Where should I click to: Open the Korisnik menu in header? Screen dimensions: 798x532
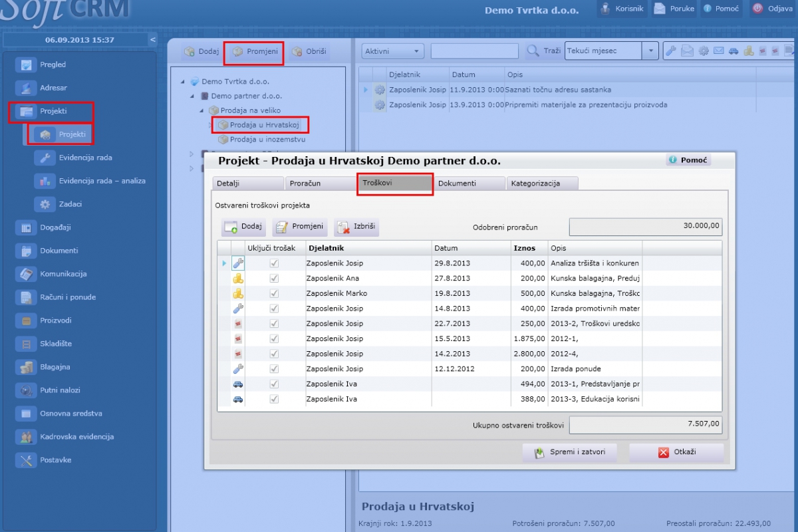[621, 9]
